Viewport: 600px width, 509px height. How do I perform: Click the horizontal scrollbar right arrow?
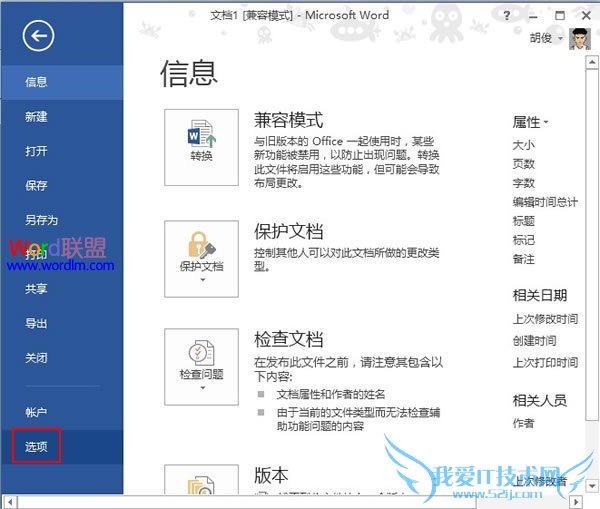(x=576, y=502)
